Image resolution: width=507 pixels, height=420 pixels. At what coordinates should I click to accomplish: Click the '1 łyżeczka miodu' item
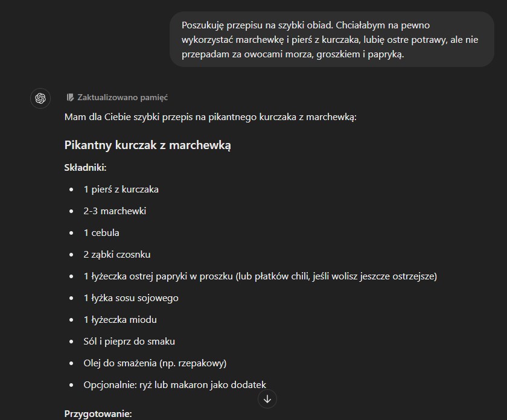pyautogui.click(x=120, y=319)
